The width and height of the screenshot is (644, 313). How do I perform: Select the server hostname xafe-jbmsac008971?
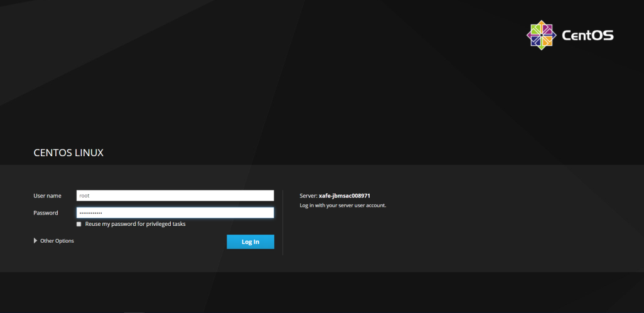coord(345,196)
